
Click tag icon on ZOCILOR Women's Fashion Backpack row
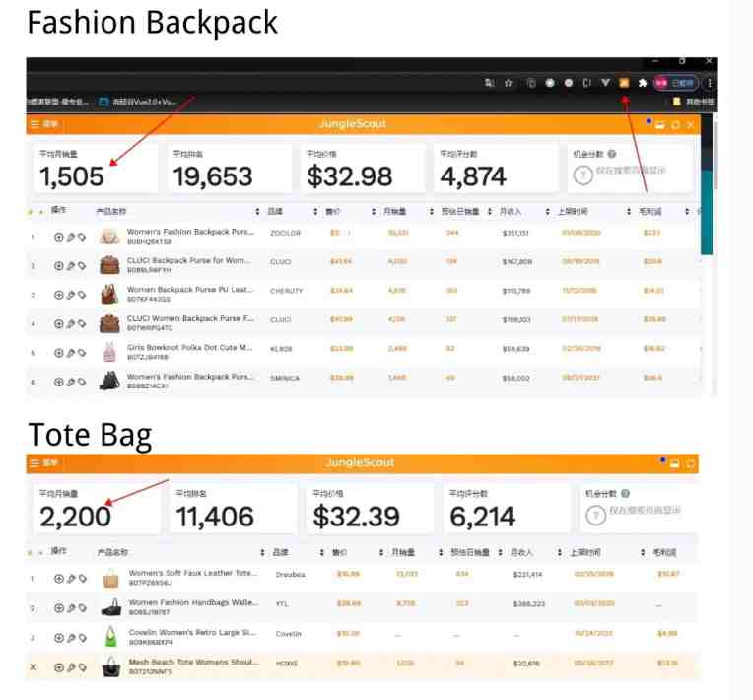pos(82,237)
